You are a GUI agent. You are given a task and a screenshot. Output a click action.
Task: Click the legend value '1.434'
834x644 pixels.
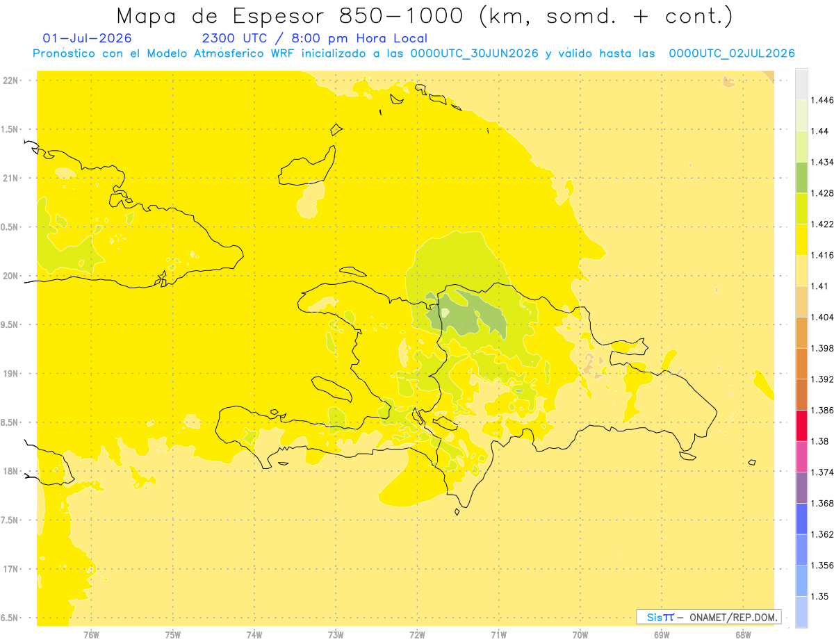(821, 163)
